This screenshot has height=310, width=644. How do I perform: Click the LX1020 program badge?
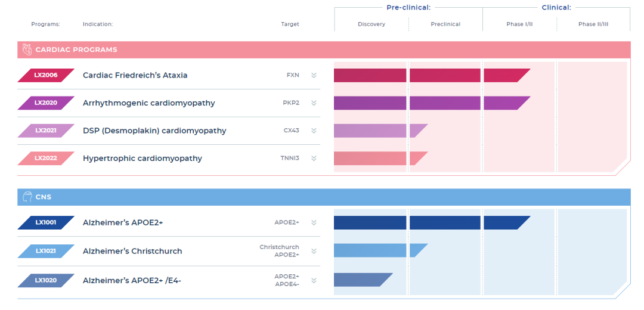coord(46,280)
